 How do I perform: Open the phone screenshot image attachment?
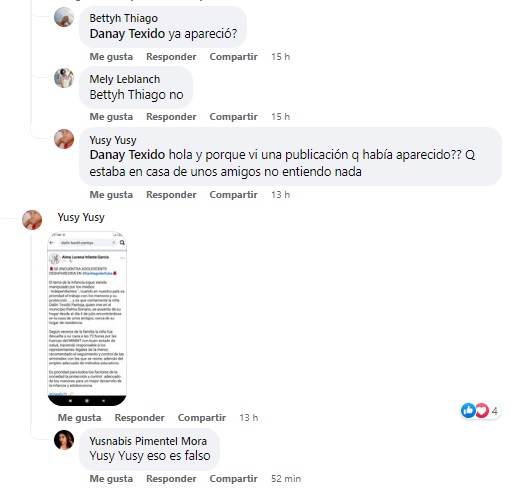click(87, 319)
